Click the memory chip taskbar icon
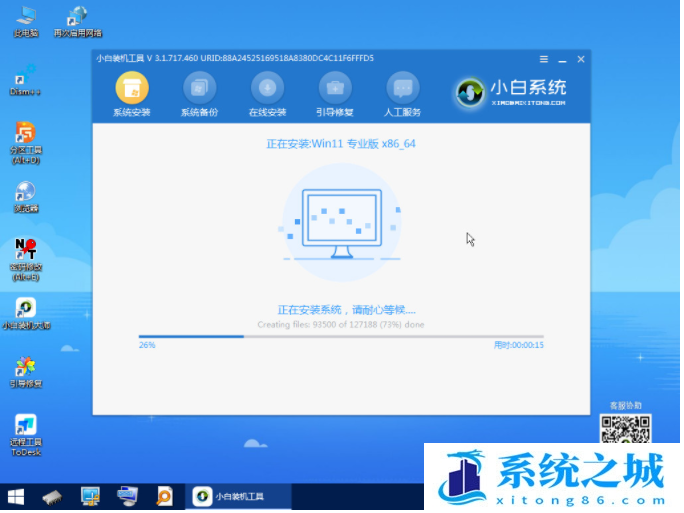This screenshot has width=684, height=513. pos(52,497)
